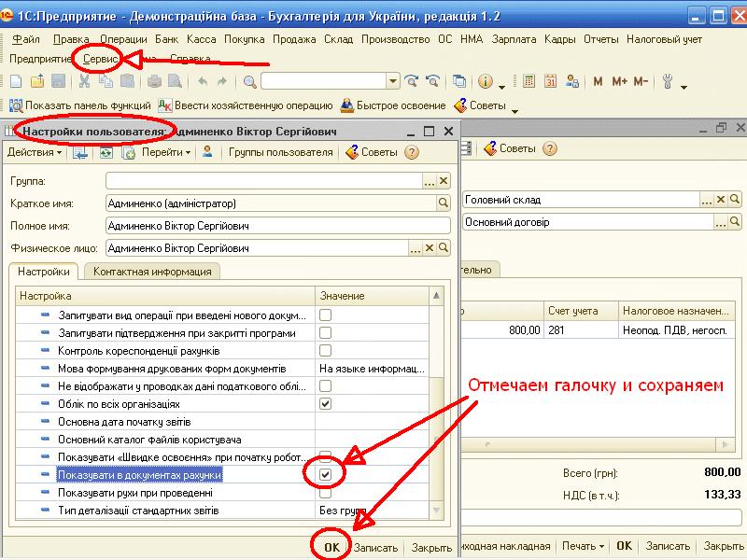Click the Find magnifier icon in toolbar
The height and width of the screenshot is (560, 747).
(249, 81)
